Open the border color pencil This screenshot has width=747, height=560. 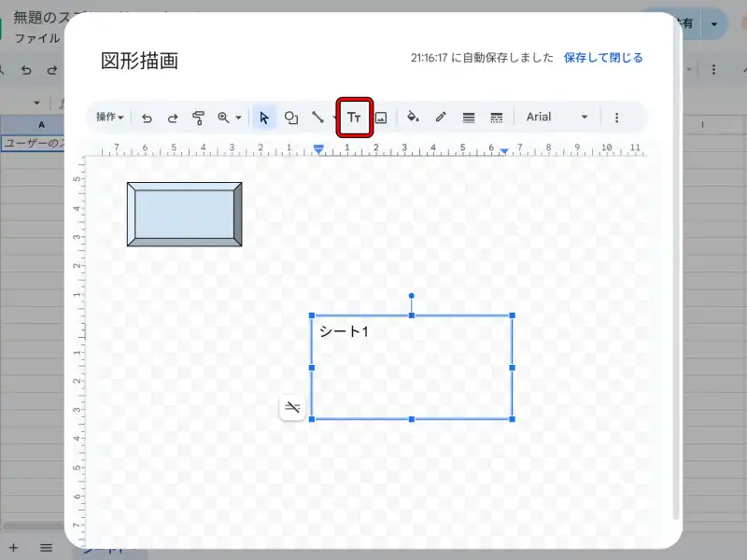441,118
